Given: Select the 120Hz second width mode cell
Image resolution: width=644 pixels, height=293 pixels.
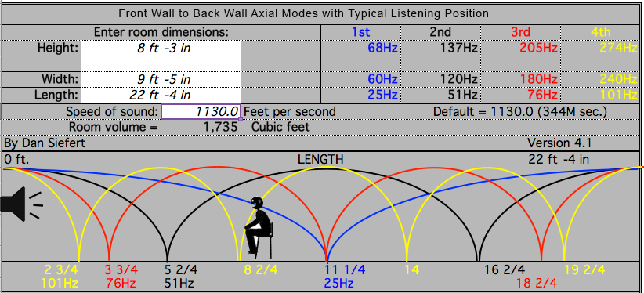Looking at the screenshot, I should (x=459, y=79).
